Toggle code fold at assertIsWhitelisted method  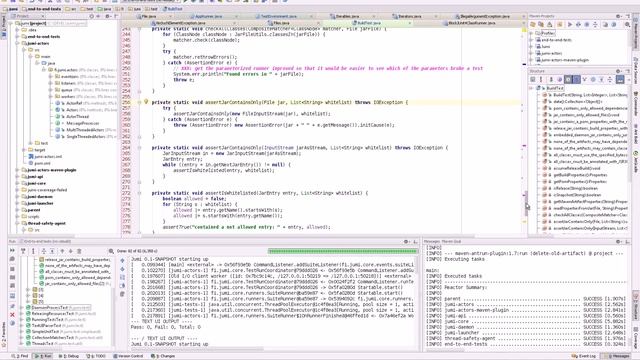tap(140, 193)
